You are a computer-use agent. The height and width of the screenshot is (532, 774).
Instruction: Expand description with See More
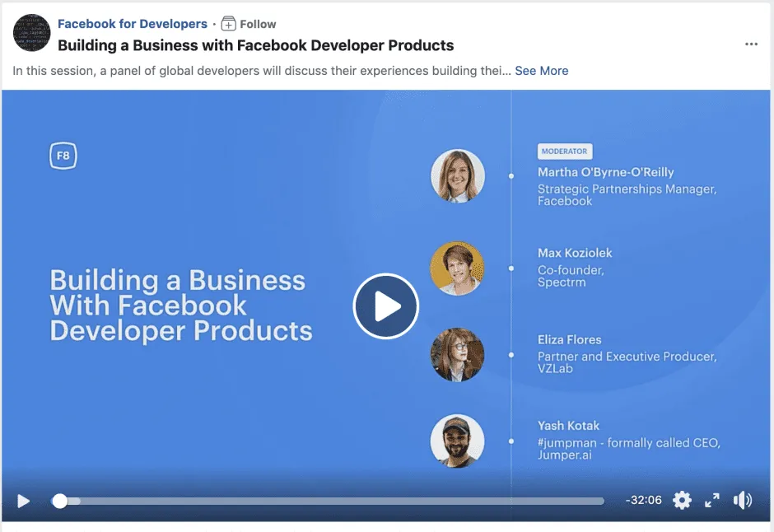542,71
